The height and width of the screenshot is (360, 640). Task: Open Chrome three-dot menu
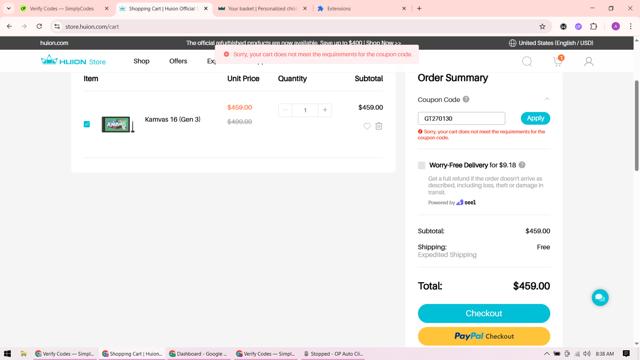point(631,27)
